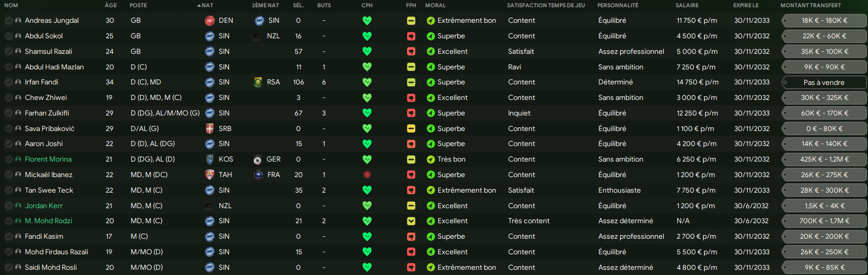Open Mickaël Ibanez's red injury condition icon
The width and height of the screenshot is (868, 275).
[367, 175]
